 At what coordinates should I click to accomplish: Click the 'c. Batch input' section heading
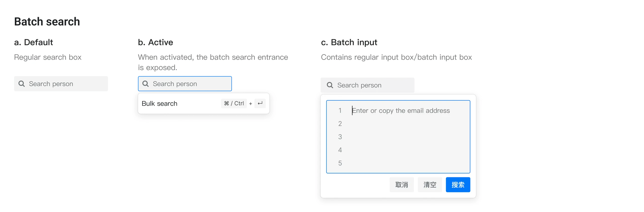(x=349, y=42)
